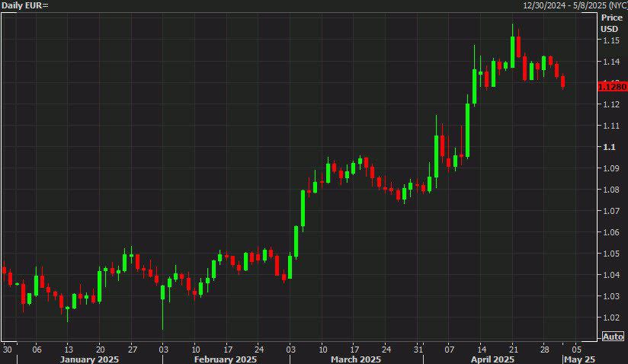Click the Auto scale button
The width and height of the screenshot is (628, 364).
coord(613,337)
